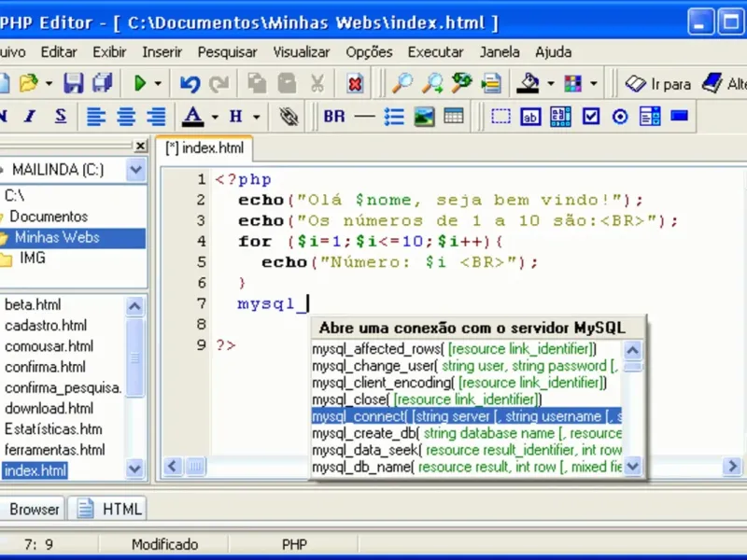
Task: Click the font color A icon
Action: click(x=192, y=116)
